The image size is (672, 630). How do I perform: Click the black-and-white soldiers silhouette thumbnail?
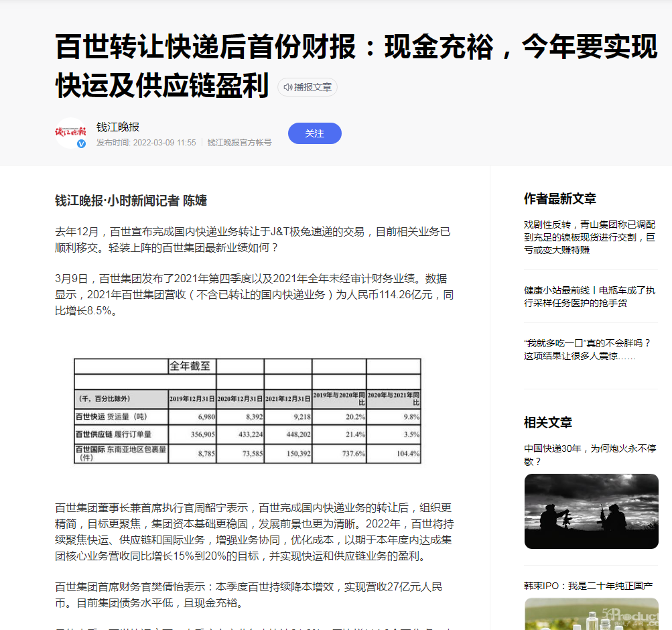click(591, 511)
